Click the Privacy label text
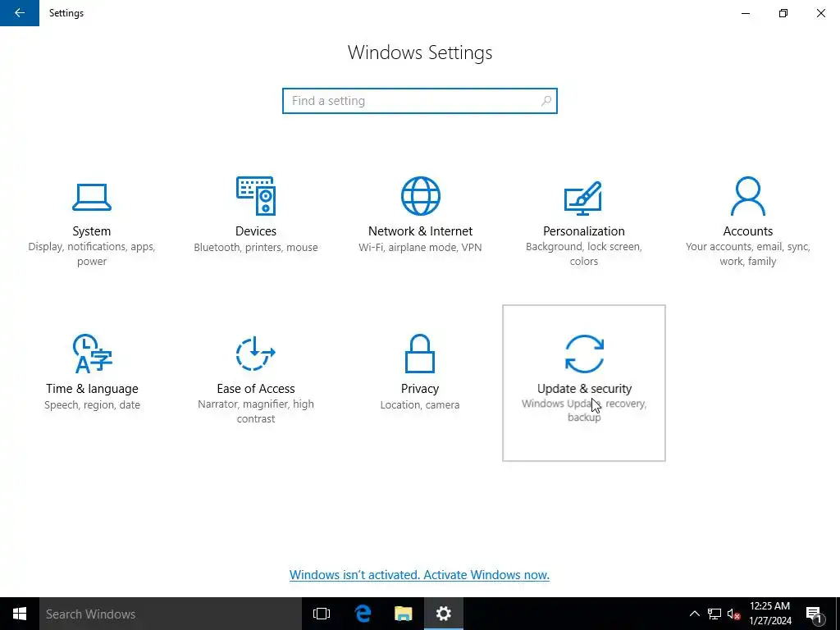 [x=420, y=388]
